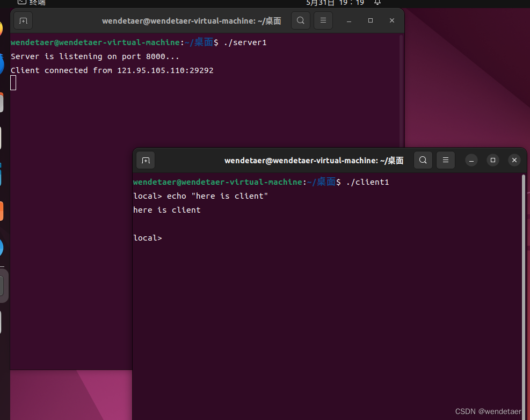The image size is (530, 420).
Task: Click the './server1' command text
Action: point(245,42)
